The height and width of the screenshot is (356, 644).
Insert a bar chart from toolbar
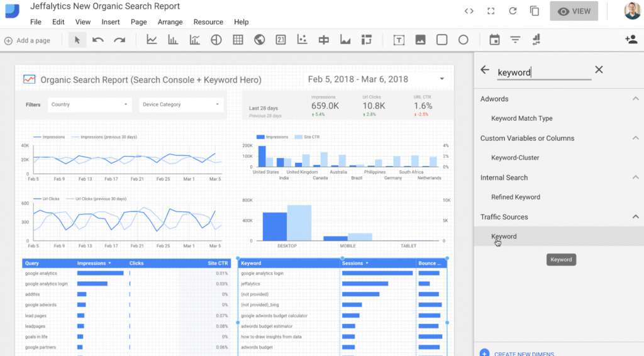(173, 40)
